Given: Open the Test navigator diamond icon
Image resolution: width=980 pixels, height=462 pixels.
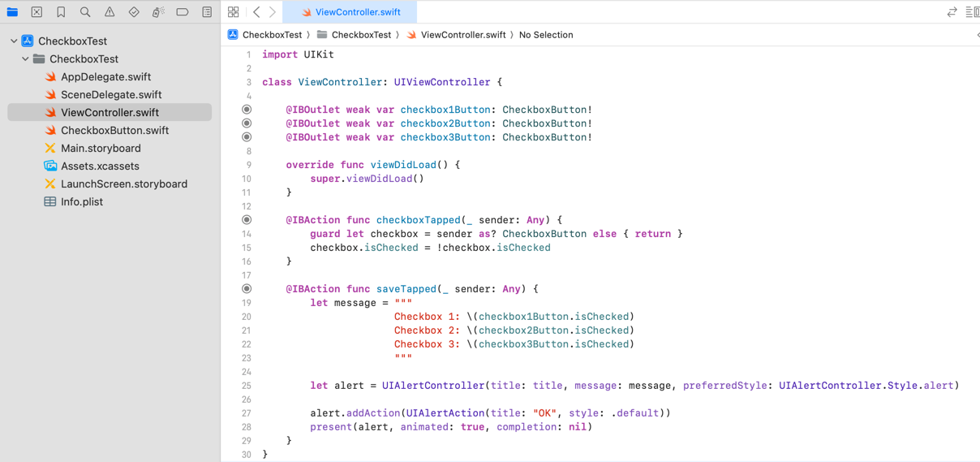Looking at the screenshot, I should [134, 12].
